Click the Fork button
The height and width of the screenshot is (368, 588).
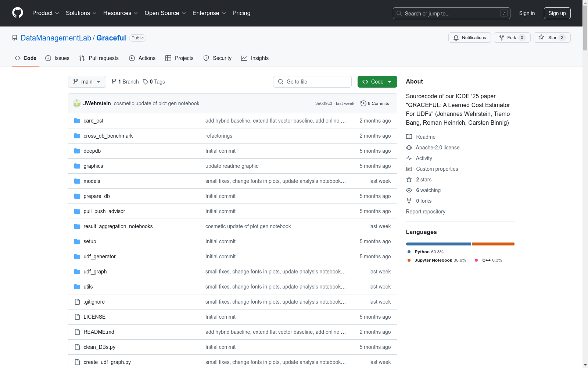[512, 38]
